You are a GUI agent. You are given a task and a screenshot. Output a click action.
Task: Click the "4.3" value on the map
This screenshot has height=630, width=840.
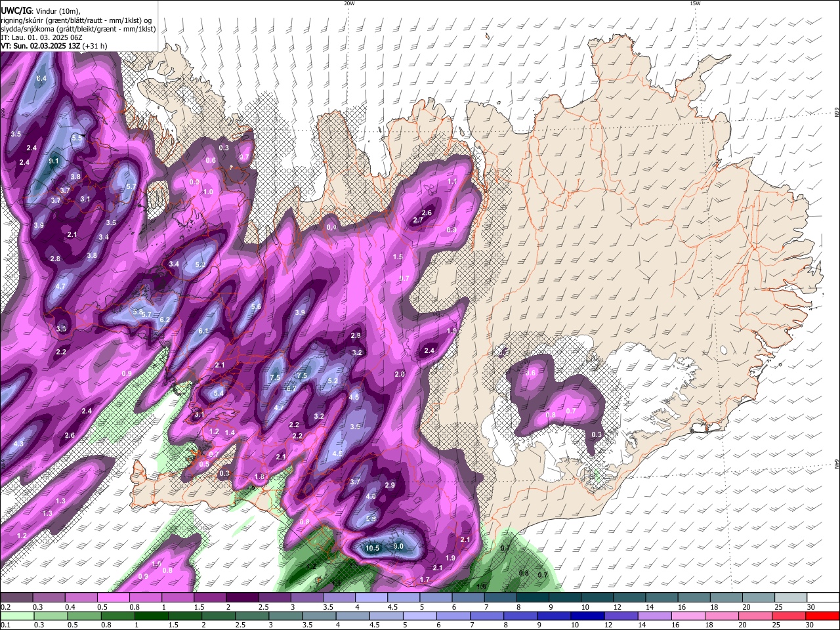18,444
